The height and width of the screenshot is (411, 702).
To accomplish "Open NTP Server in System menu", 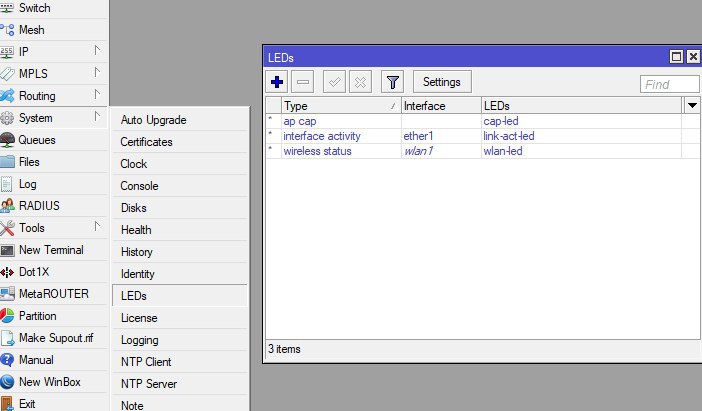I will (x=180, y=384).
